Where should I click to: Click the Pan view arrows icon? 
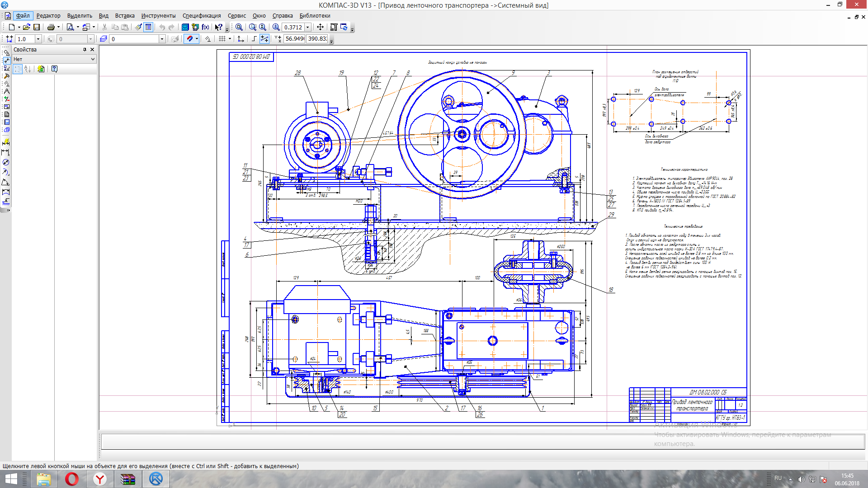click(x=320, y=27)
